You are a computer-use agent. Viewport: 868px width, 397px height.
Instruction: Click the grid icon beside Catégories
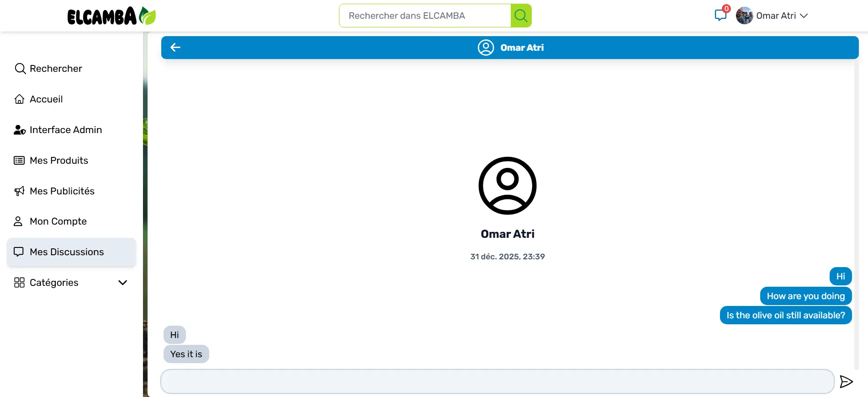[19, 283]
